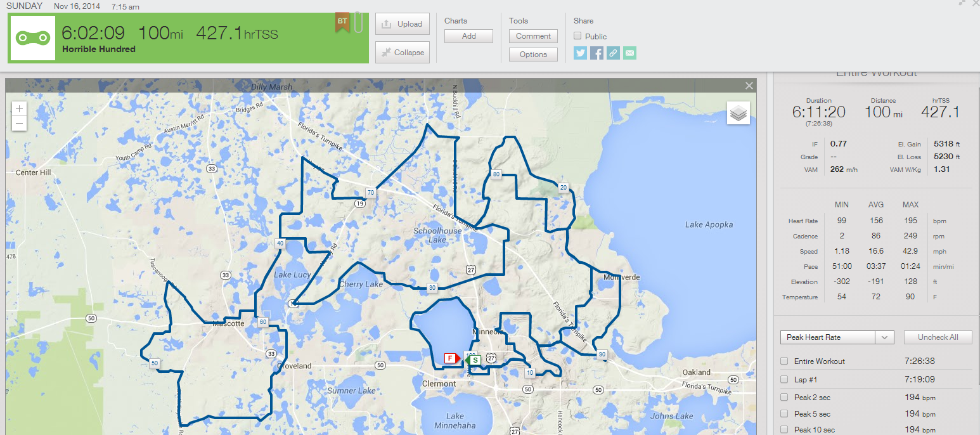Click the paperclip attachment icon
Image resolution: width=980 pixels, height=435 pixels.
(x=358, y=23)
